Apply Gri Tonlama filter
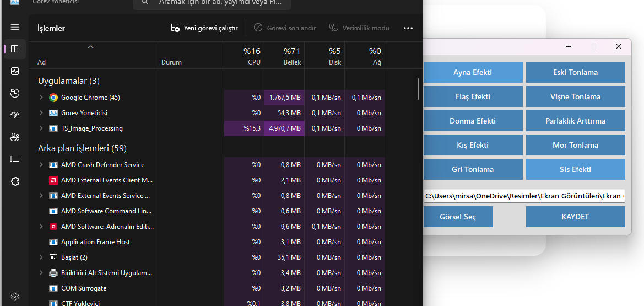The image size is (644, 306). pyautogui.click(x=473, y=169)
